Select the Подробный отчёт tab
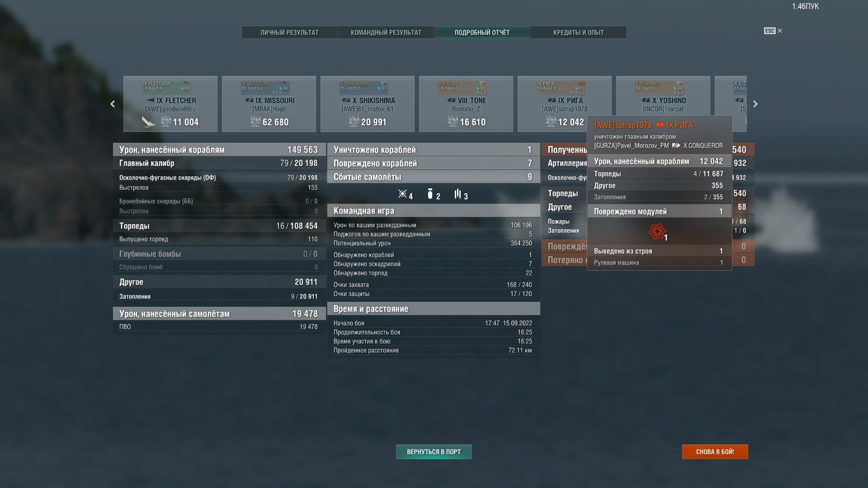Screen dimensions: 868x488 coord(482,33)
